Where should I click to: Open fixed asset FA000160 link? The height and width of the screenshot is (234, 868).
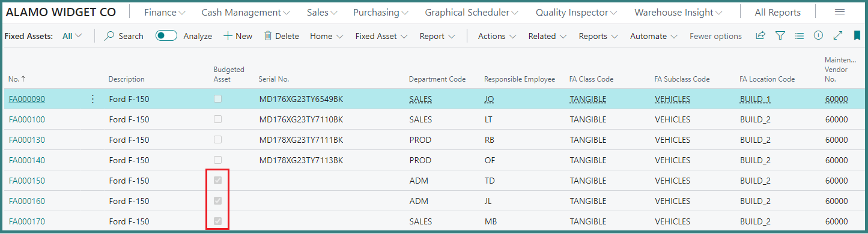pos(27,201)
